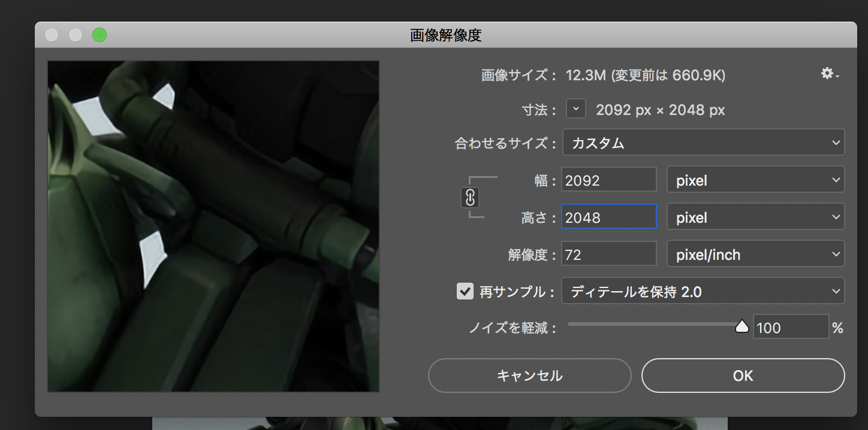Confirm the resize with the OK button
868x430 pixels.
(x=743, y=376)
